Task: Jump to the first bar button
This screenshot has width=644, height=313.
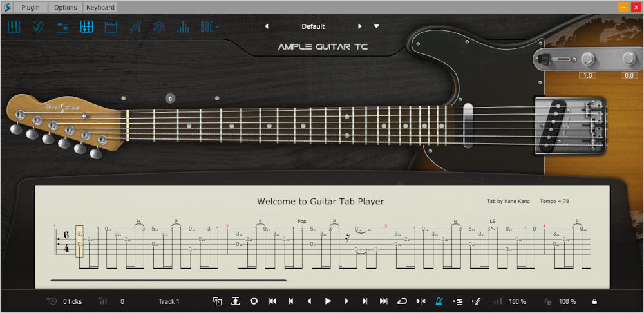Action: (272, 301)
